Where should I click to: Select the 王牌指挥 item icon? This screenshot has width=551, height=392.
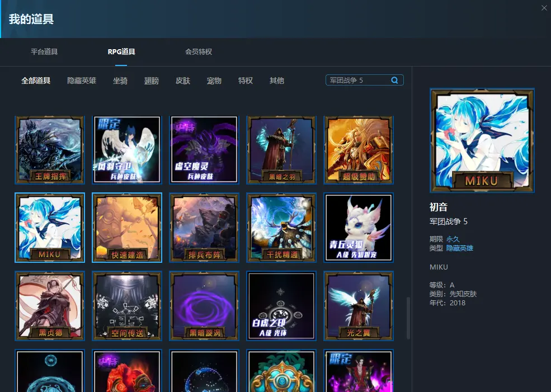(50, 149)
